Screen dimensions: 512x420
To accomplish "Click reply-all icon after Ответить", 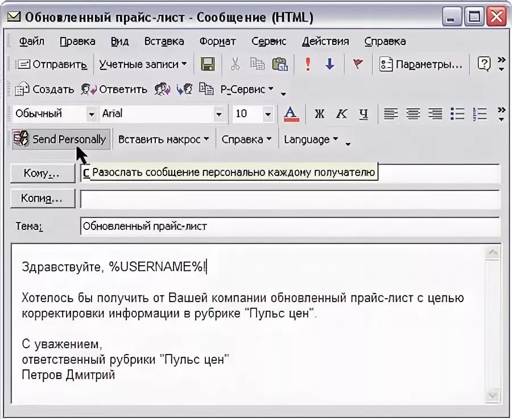I will [x=162, y=89].
